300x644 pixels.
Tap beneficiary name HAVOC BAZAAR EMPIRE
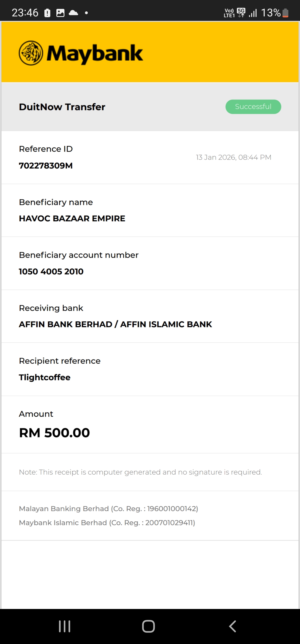pyautogui.click(x=72, y=219)
